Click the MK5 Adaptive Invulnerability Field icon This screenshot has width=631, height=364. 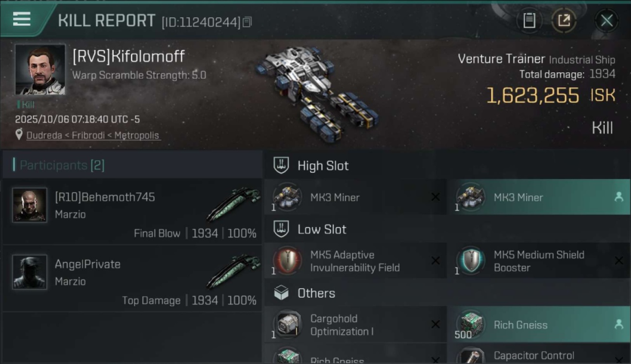(x=287, y=261)
